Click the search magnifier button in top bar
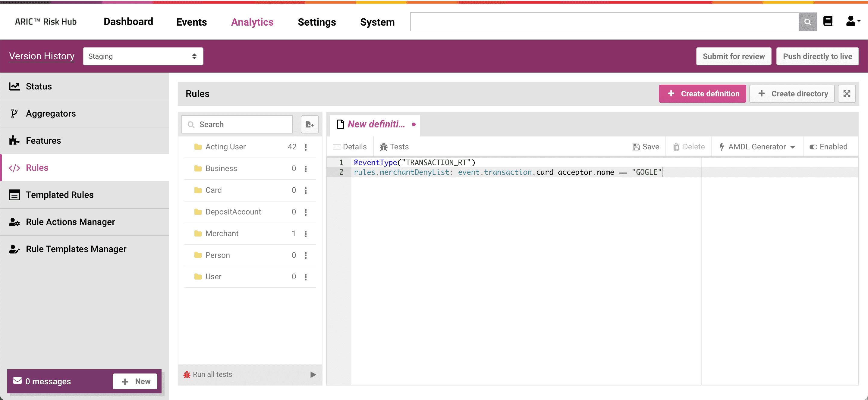Viewport: 868px width, 400px height. click(807, 22)
